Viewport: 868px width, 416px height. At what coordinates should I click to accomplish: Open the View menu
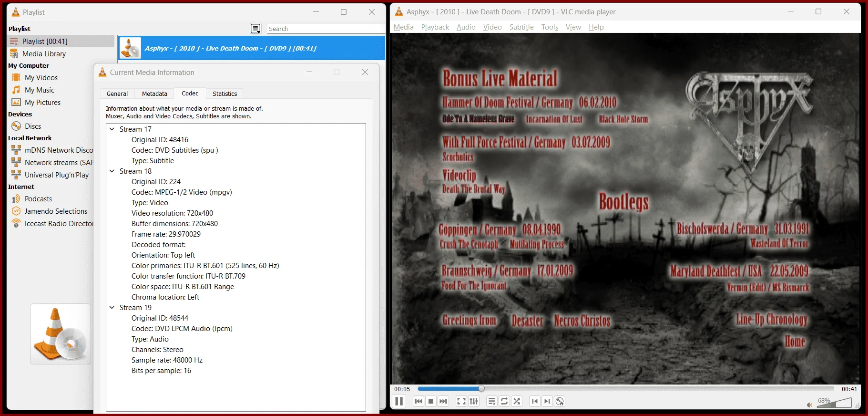tap(573, 27)
